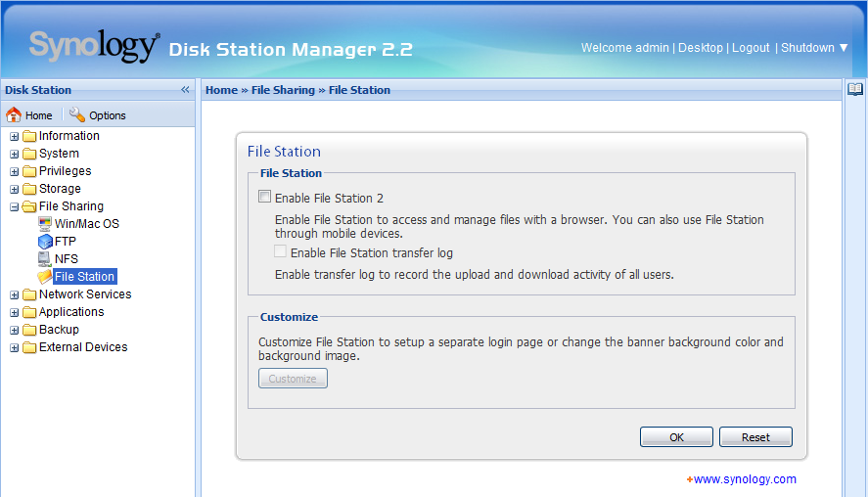Select the Win/Mac OS monitor icon
The width and height of the screenshot is (868, 497).
[x=45, y=224]
